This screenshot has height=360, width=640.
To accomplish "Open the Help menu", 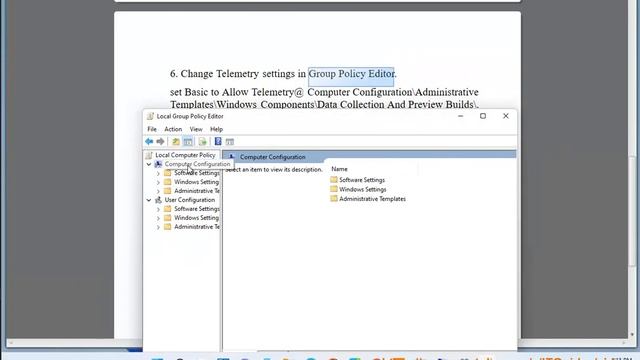I will click(216, 129).
